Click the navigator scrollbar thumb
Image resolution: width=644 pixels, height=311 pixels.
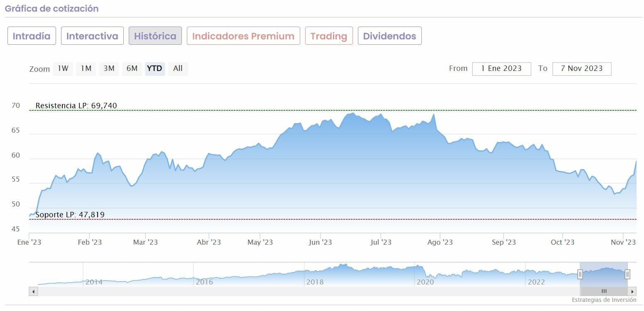pyautogui.click(x=604, y=292)
